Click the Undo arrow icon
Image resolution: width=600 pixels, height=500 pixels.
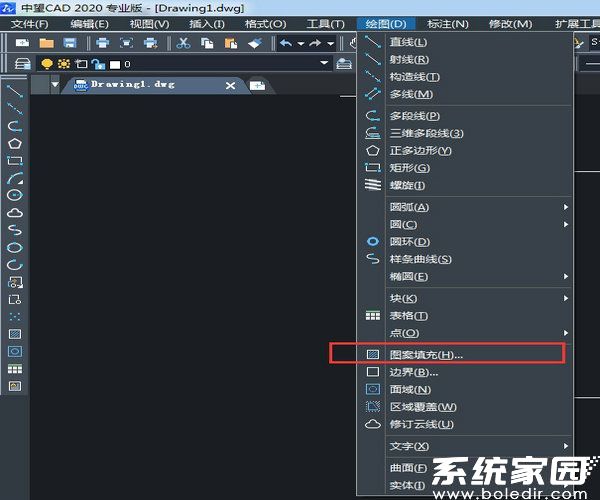point(286,43)
